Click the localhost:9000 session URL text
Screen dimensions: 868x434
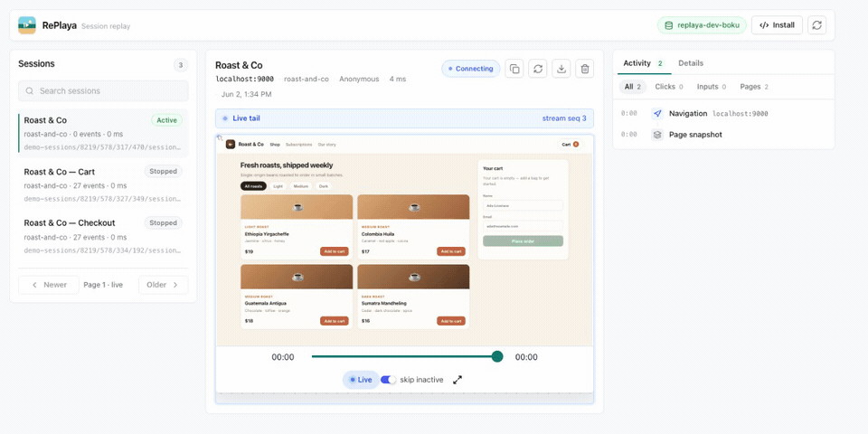244,80
